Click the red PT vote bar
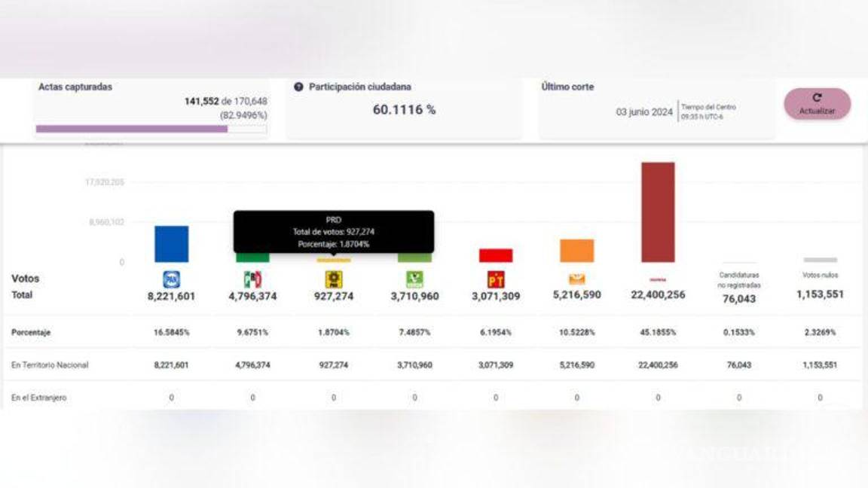Image resolution: width=868 pixels, height=488 pixels. coord(495,255)
